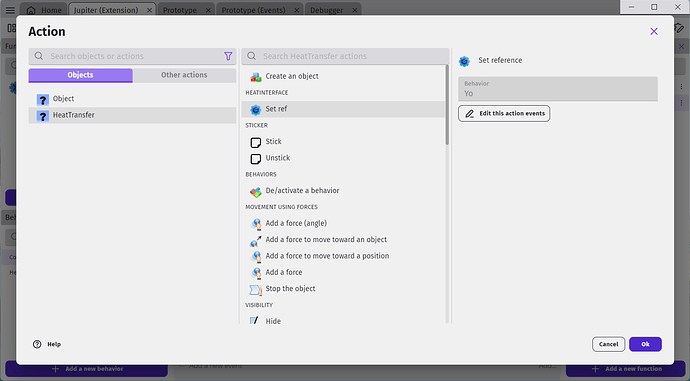Click the force toward a position icon
This screenshot has height=381, width=690.
click(x=256, y=256)
